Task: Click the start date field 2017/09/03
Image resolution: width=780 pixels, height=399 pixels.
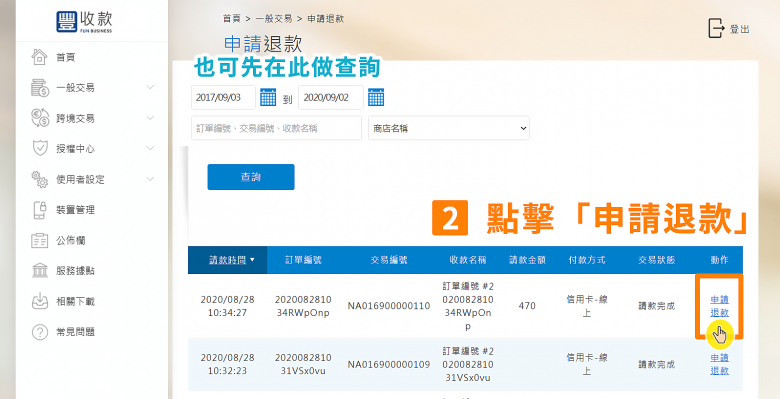Action: (223, 98)
